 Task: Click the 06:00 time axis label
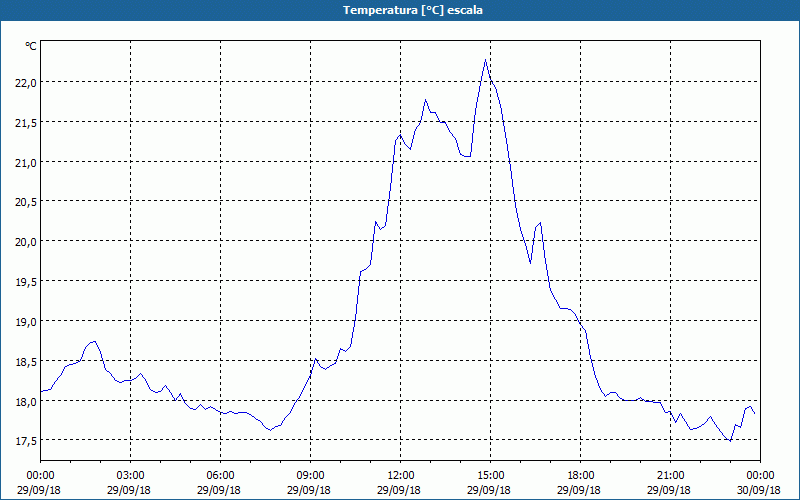pyautogui.click(x=220, y=476)
